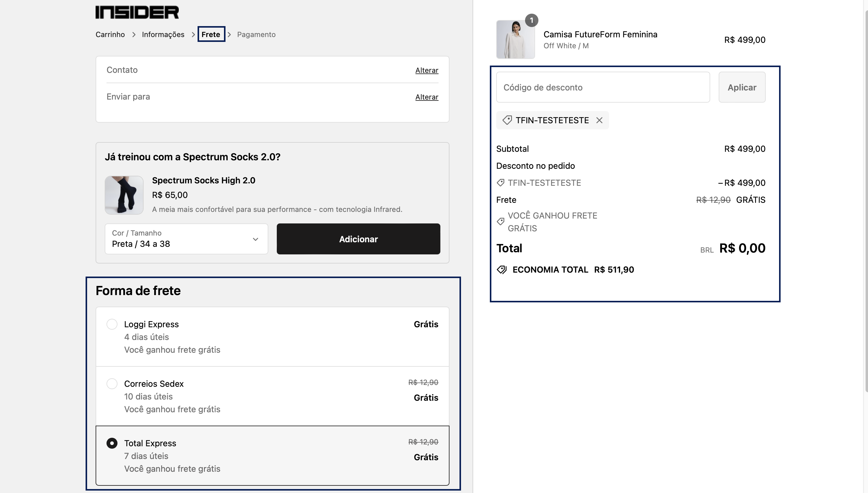Click chevron between Frete and Pagamento
The height and width of the screenshot is (493, 868).
tap(229, 35)
